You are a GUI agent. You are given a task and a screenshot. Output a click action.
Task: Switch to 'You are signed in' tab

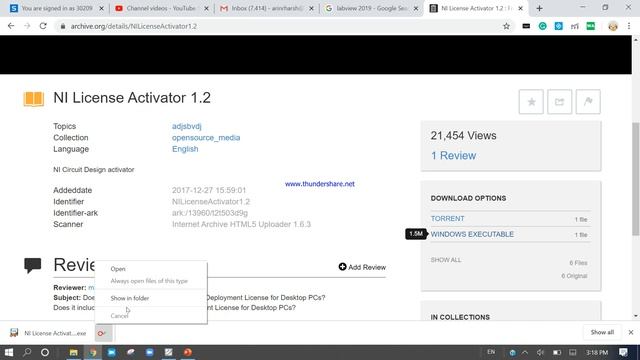pos(56,8)
